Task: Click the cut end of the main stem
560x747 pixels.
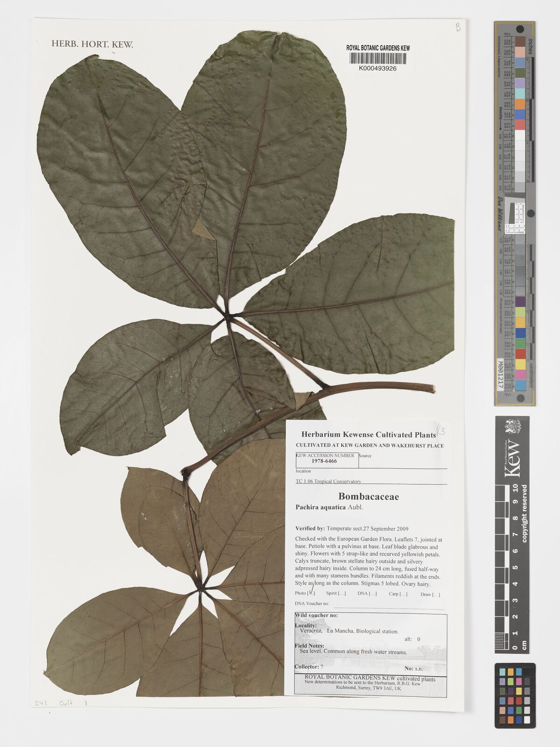Action: click(x=432, y=388)
